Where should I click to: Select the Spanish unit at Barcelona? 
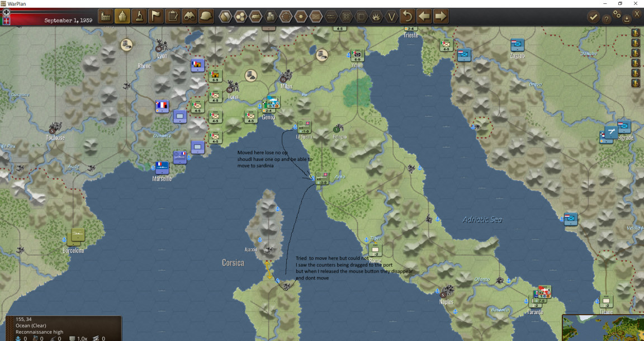77,236
